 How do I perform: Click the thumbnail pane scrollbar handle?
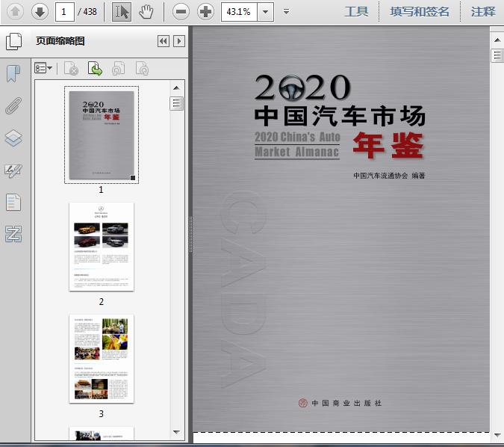(x=176, y=103)
